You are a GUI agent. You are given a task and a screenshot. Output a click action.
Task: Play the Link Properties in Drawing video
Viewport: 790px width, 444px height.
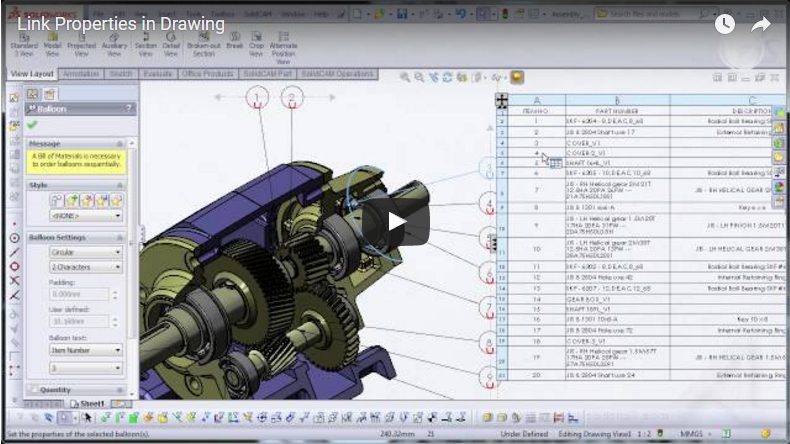pos(396,221)
